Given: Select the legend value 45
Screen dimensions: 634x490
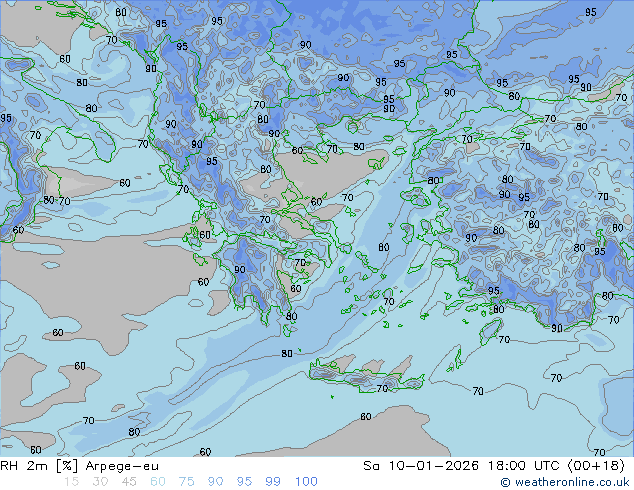Looking at the screenshot, I should 129,482.
